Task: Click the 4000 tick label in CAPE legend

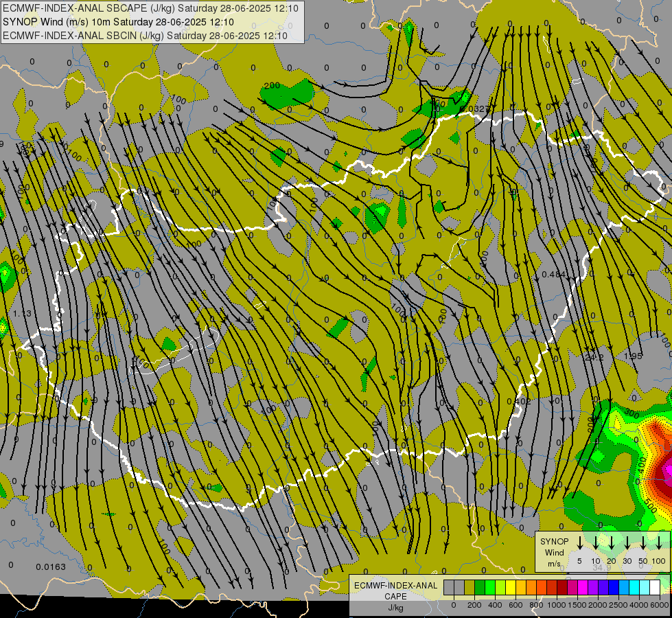Action: click(x=639, y=605)
